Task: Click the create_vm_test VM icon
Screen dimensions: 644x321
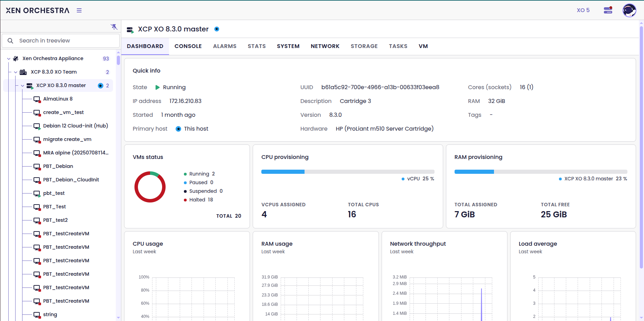Action: pos(37,113)
